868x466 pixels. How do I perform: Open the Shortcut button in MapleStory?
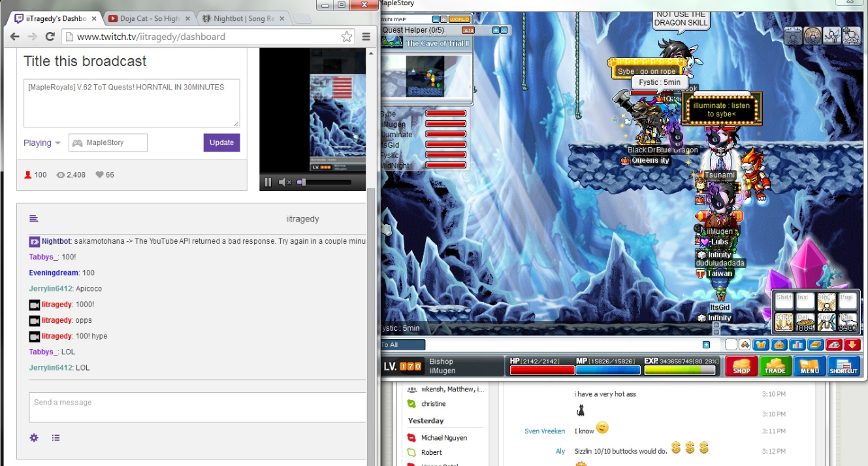point(843,366)
